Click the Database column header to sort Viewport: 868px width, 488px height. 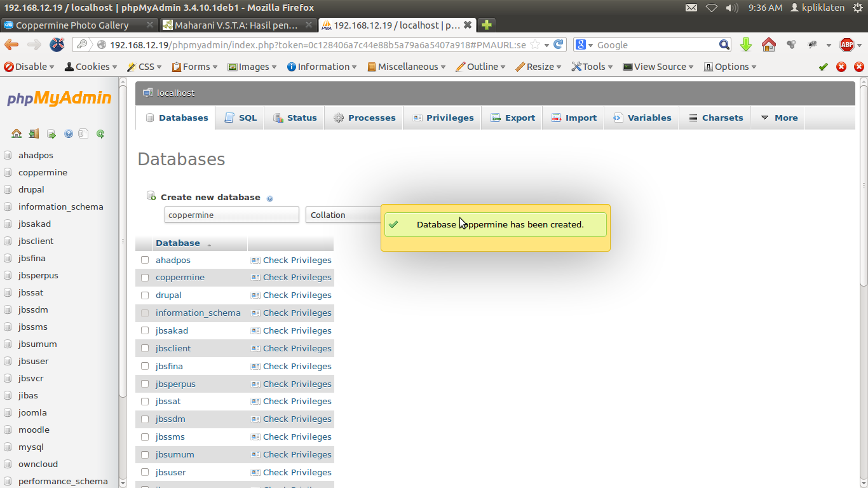click(178, 243)
